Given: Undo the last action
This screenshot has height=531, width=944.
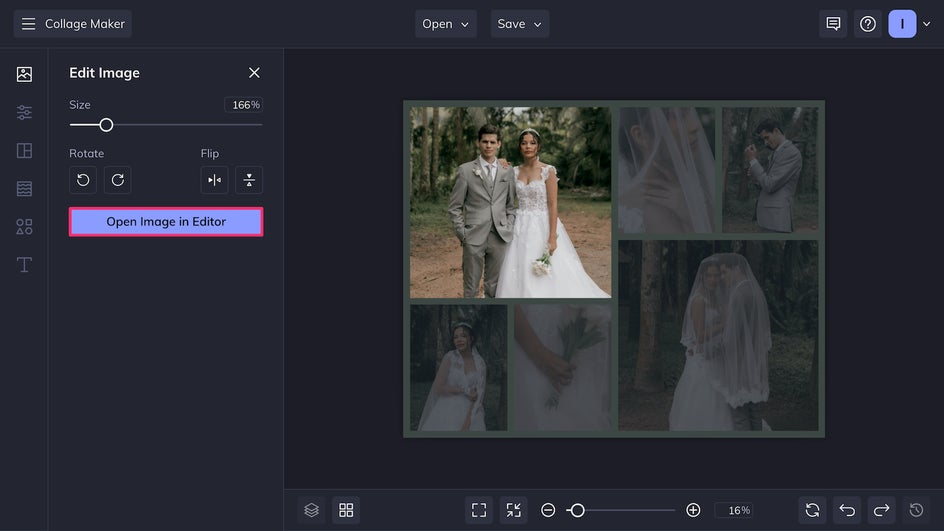Looking at the screenshot, I should [x=847, y=510].
